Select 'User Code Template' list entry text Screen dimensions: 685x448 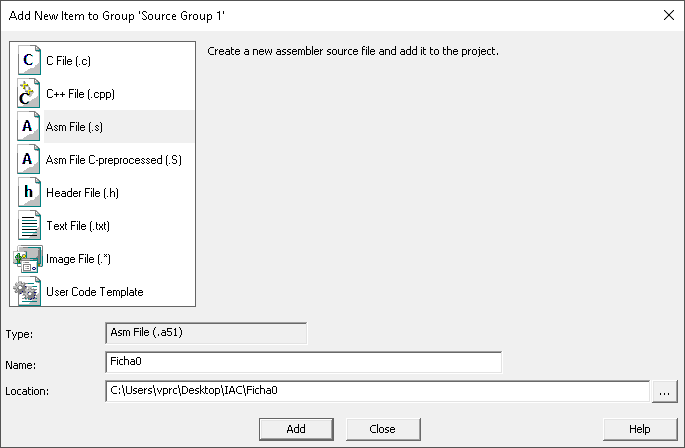coord(95,291)
